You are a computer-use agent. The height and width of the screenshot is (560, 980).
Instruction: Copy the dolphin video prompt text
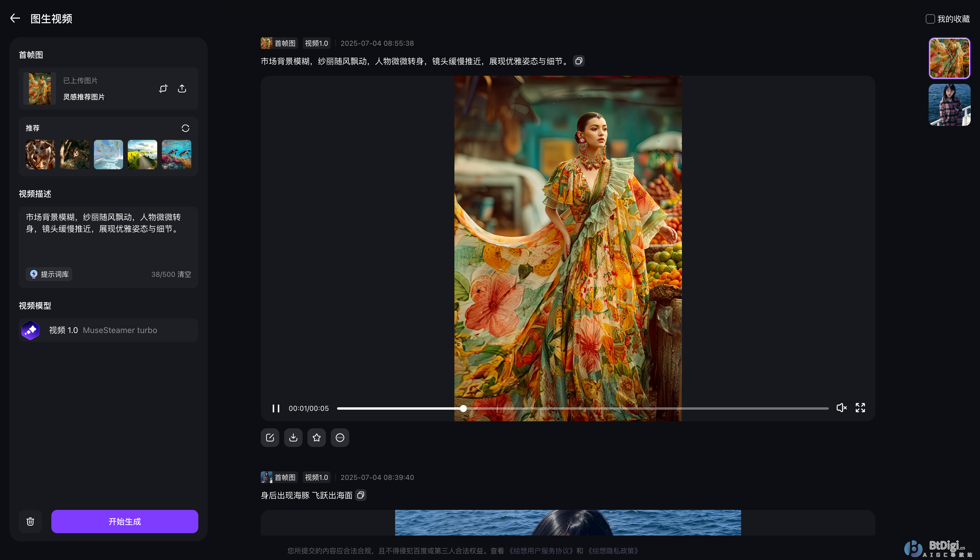pos(361,495)
